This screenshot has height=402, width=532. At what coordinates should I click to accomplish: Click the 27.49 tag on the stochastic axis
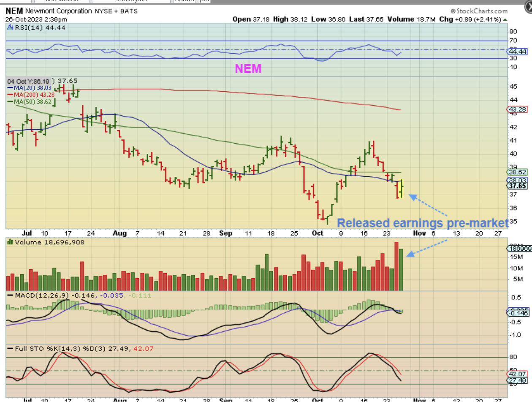pyautogui.click(x=517, y=381)
